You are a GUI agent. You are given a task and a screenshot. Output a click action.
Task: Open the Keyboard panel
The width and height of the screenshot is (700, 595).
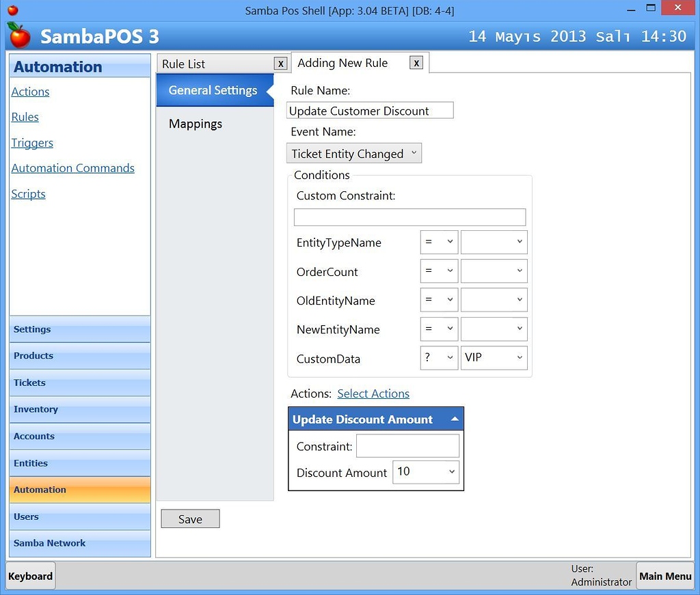[30, 576]
